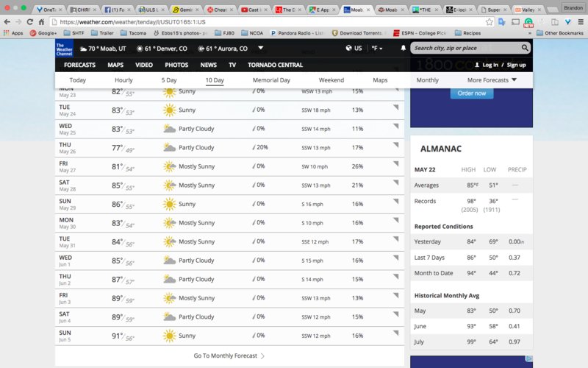This screenshot has height=368, width=588.
Task: Click the Vimeo extension icon in toolbar
Action: pos(567,22)
